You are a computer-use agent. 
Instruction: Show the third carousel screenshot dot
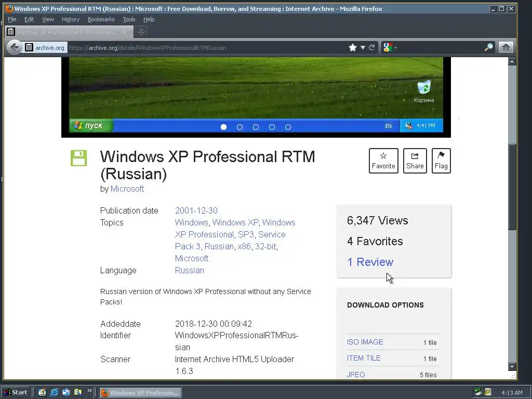pyautogui.click(x=256, y=127)
